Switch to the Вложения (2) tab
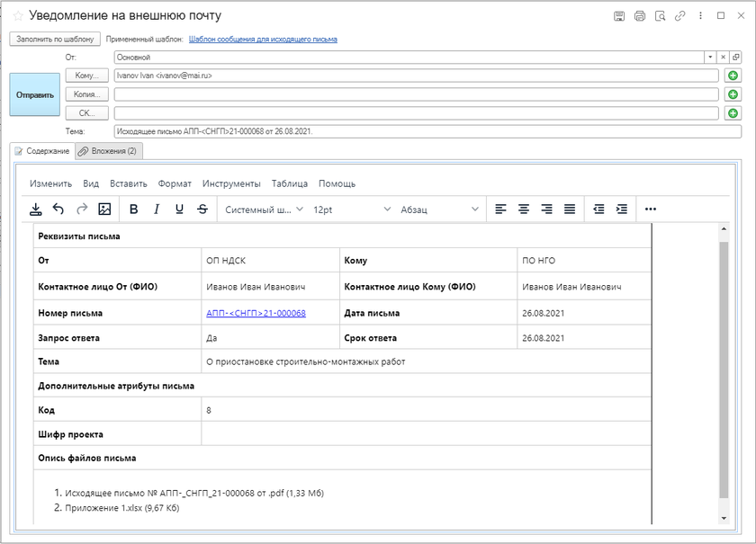This screenshot has height=544, width=756. [x=107, y=151]
